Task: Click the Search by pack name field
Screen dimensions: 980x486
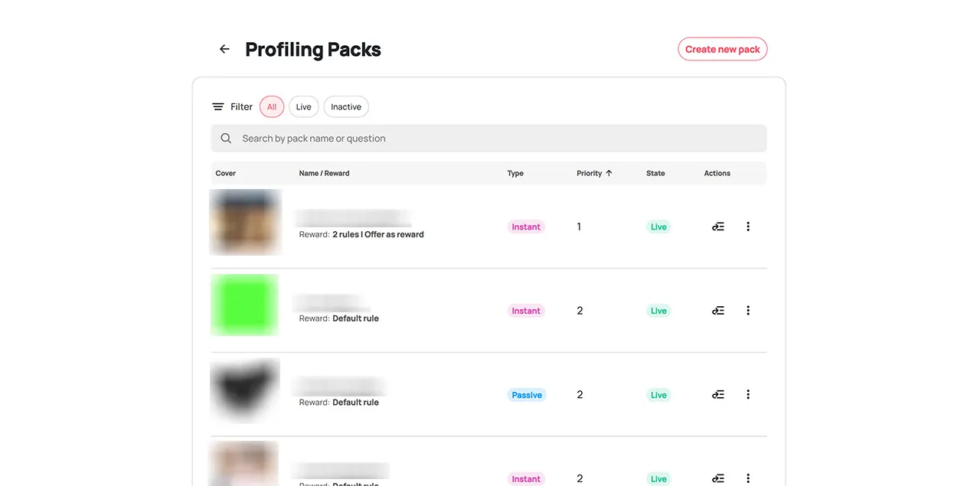Action: click(490, 139)
